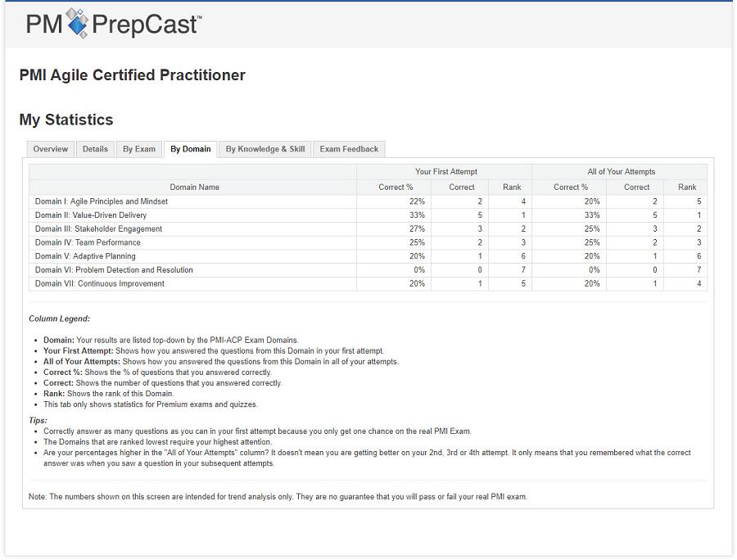The image size is (737, 560).
Task: Switch to the Details tab
Action: [95, 149]
